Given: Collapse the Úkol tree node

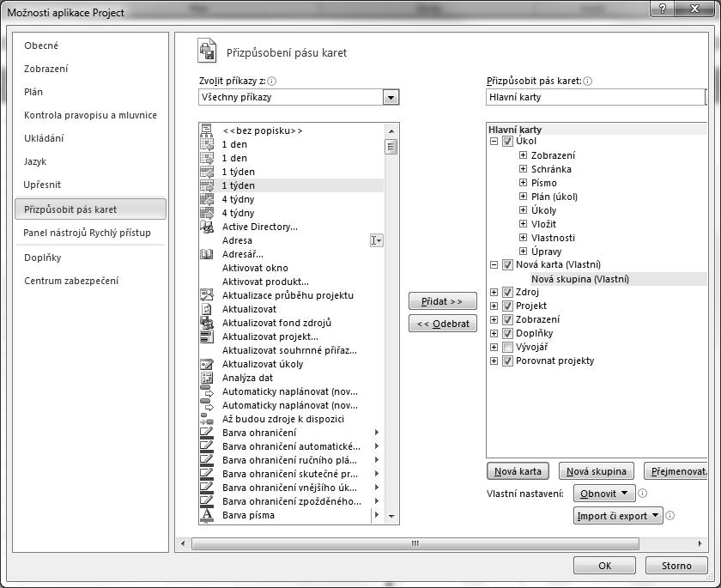Looking at the screenshot, I should tap(494, 141).
